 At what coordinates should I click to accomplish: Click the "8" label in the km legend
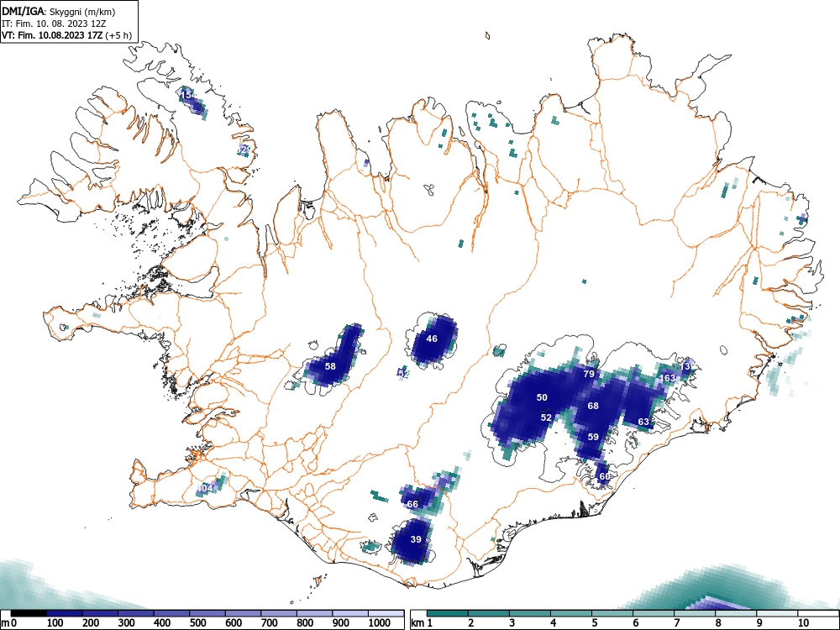(x=718, y=623)
